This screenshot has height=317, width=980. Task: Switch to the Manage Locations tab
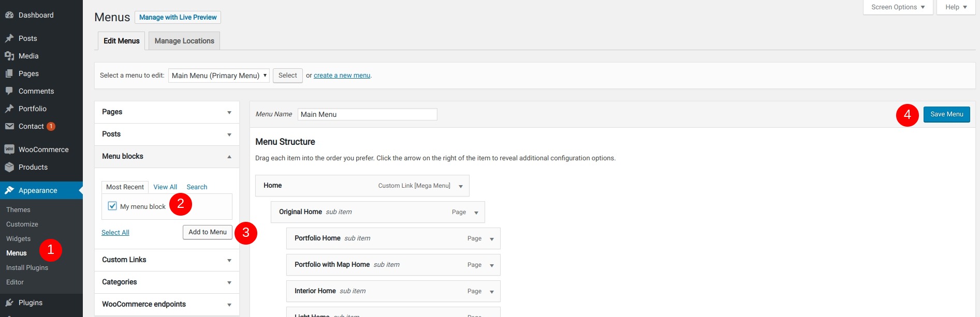pos(184,41)
